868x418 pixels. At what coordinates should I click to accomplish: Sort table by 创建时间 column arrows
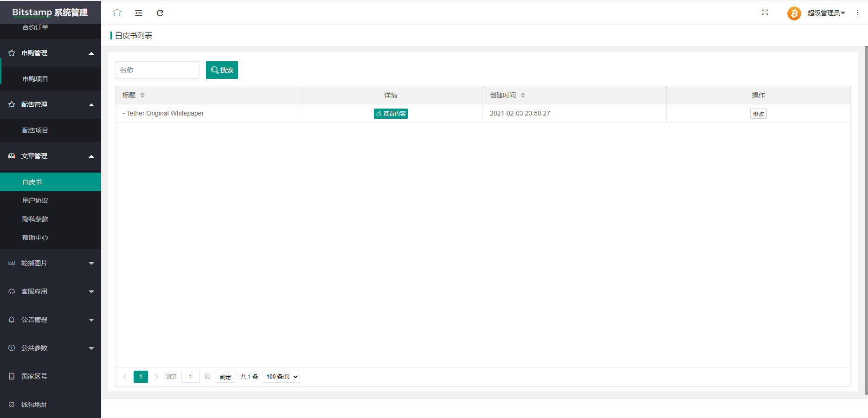point(523,95)
